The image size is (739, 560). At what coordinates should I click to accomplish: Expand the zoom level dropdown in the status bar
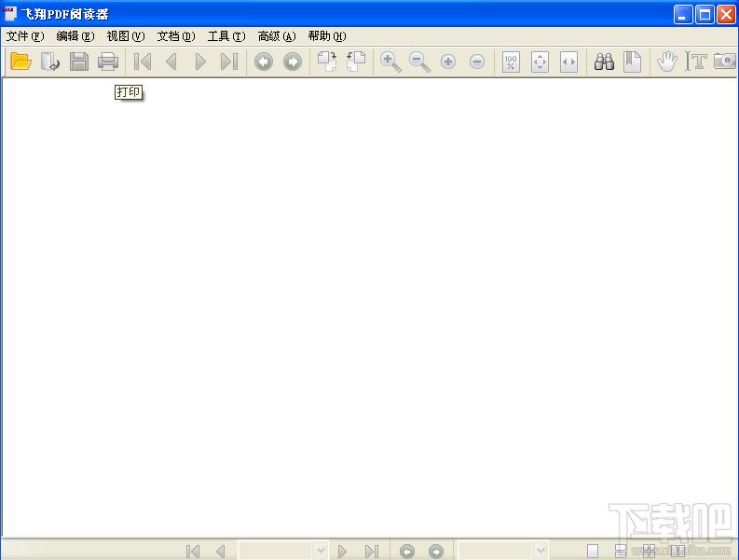pos(541,550)
